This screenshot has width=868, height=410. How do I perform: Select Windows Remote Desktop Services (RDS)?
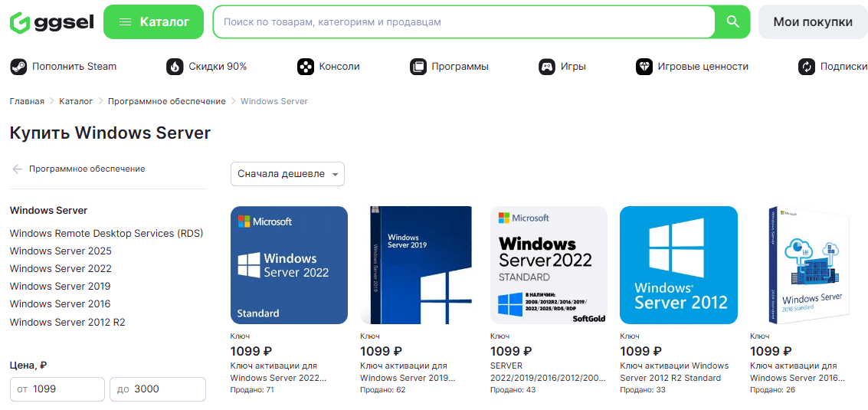pos(106,233)
